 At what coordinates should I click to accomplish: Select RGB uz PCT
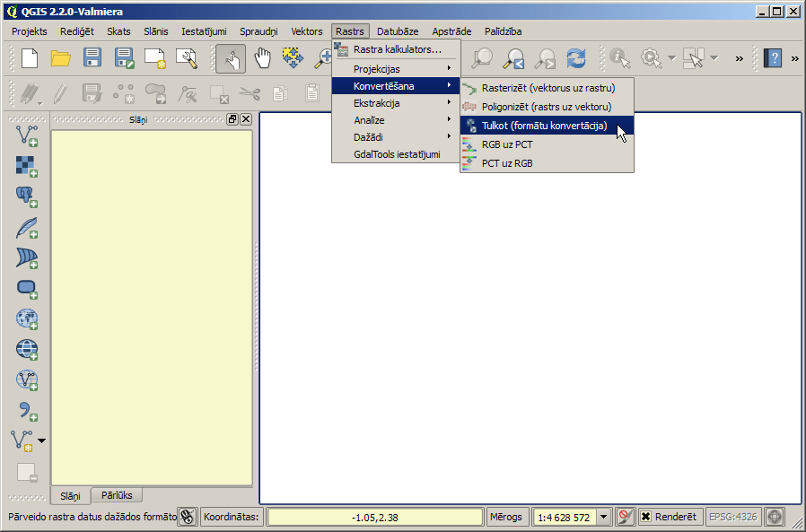click(547, 144)
